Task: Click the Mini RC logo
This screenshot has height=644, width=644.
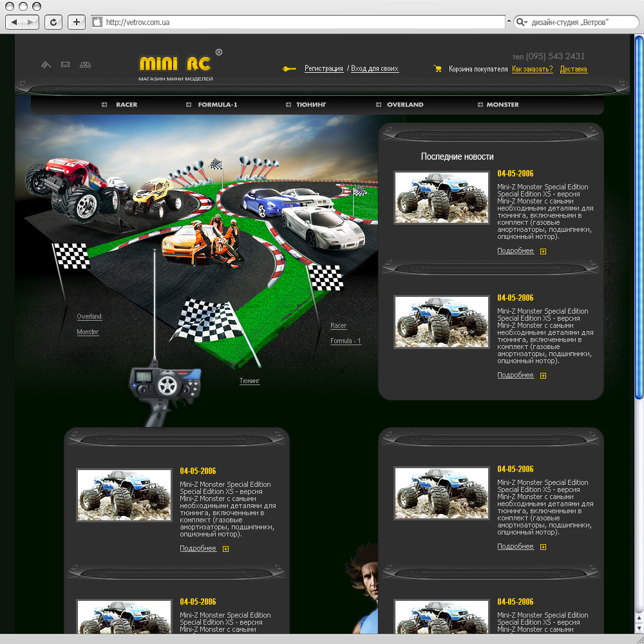Action: click(176, 64)
